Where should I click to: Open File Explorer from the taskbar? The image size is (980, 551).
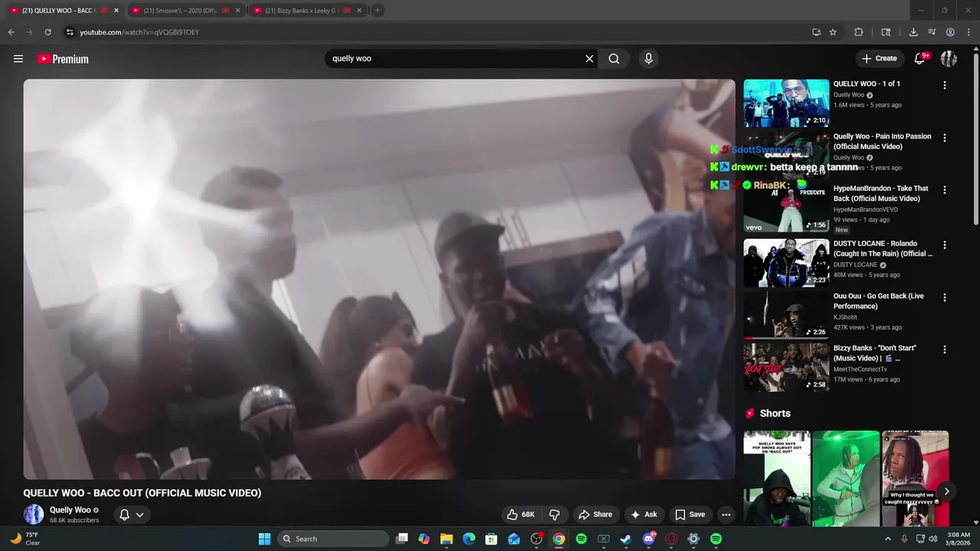pos(446,539)
